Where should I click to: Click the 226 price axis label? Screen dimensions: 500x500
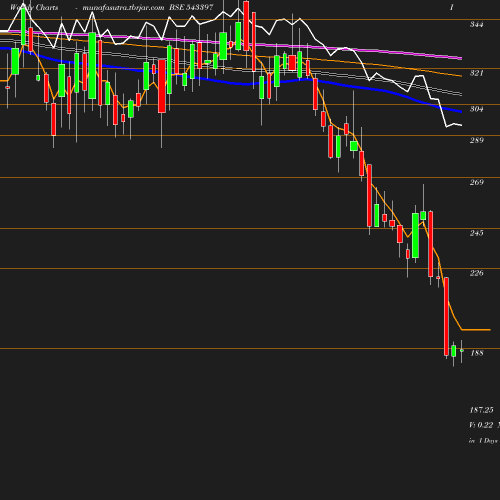tap(476, 273)
